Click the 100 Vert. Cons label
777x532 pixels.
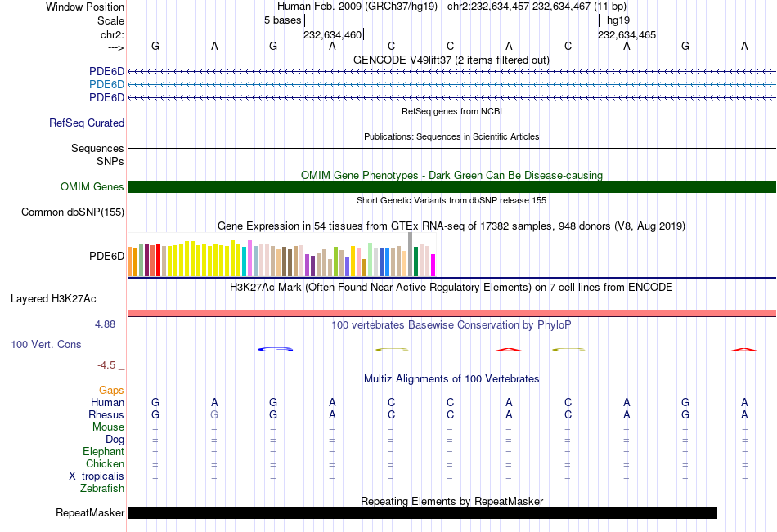click(x=46, y=344)
